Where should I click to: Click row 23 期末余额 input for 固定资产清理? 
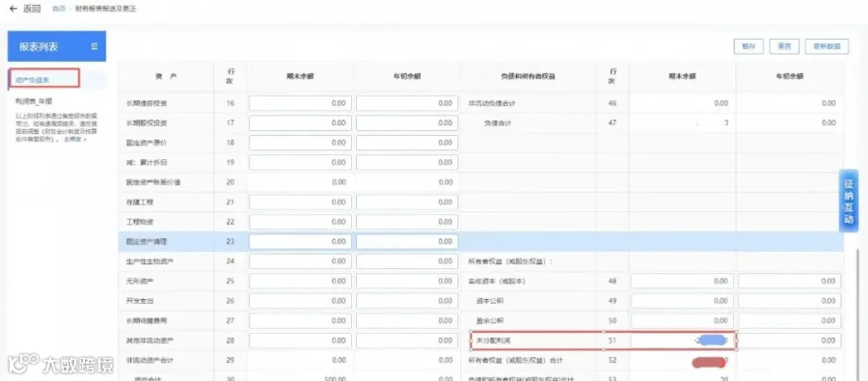(300, 241)
